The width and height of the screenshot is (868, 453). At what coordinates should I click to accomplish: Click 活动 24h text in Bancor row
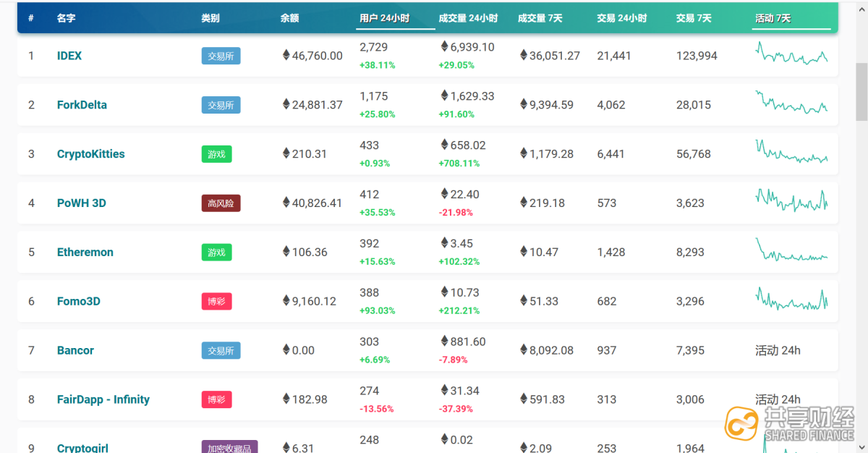[x=778, y=350]
